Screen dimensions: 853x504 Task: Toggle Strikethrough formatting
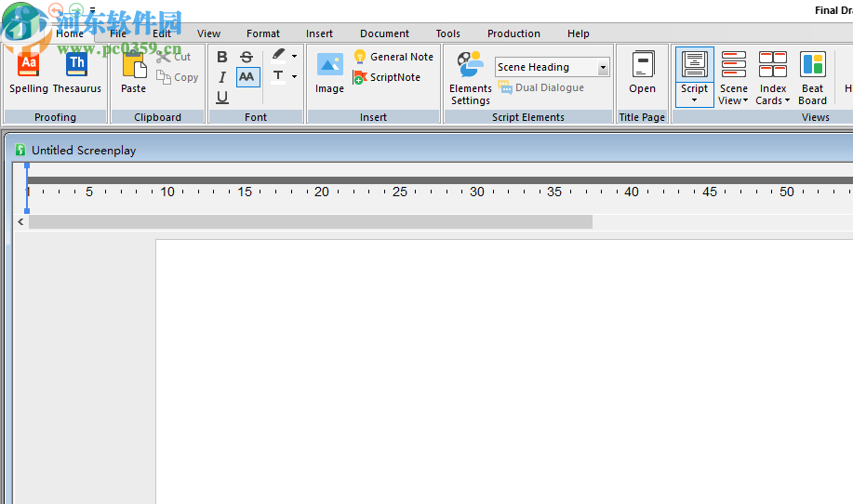pyautogui.click(x=247, y=57)
